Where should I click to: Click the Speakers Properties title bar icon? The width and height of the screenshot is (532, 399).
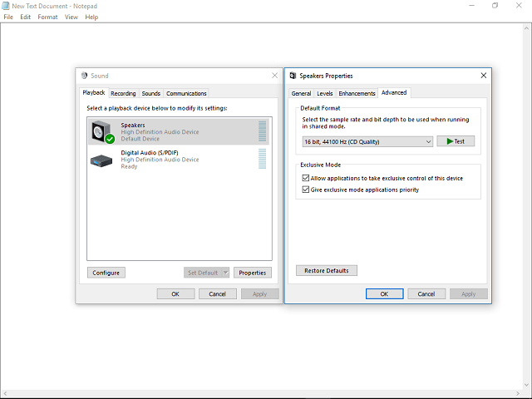point(293,76)
